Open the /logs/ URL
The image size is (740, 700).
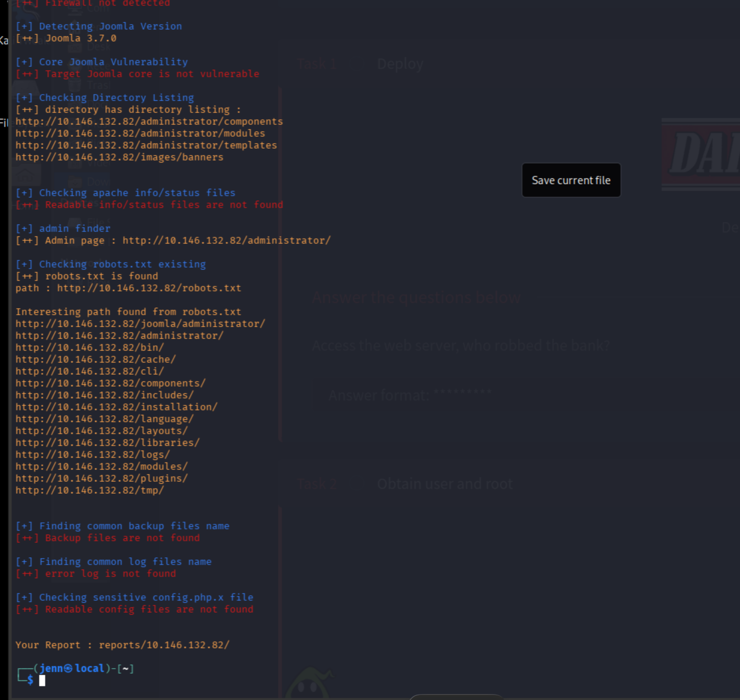pyautogui.click(x=93, y=455)
